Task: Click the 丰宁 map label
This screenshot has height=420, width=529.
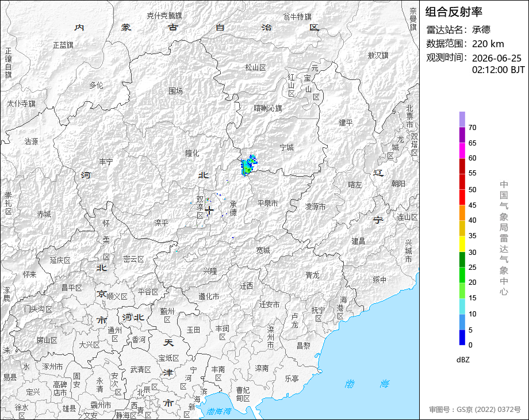Action: [106, 162]
